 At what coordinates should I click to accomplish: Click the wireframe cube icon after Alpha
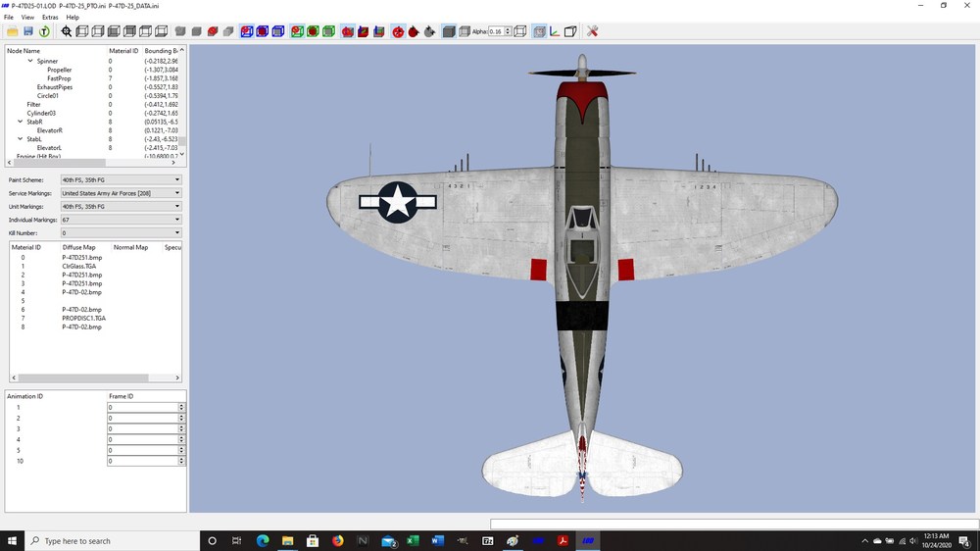pos(520,31)
